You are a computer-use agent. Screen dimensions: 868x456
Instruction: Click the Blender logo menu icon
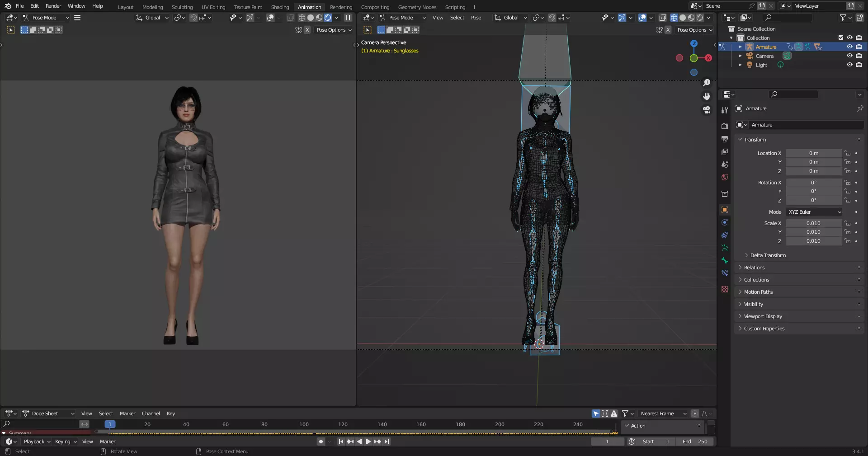coord(8,6)
